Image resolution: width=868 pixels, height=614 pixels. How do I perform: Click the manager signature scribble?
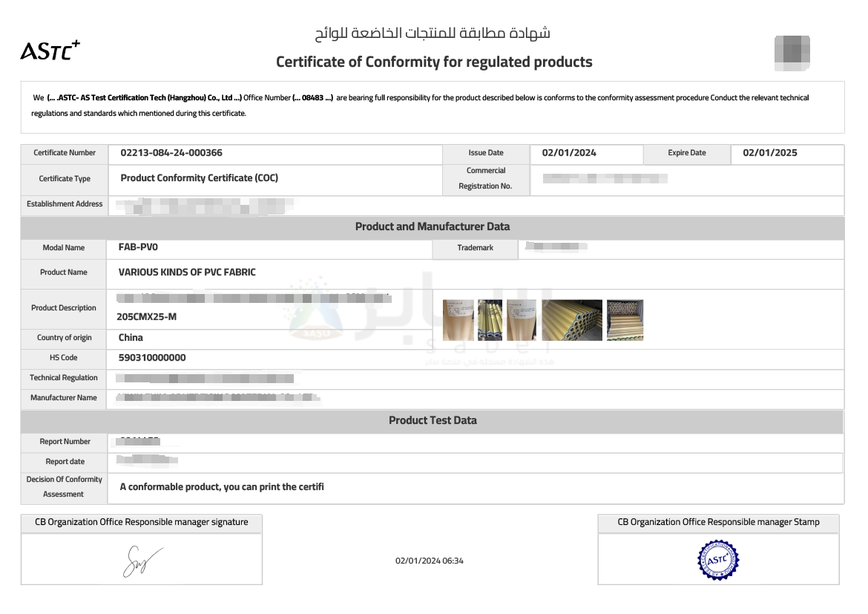[x=142, y=561]
